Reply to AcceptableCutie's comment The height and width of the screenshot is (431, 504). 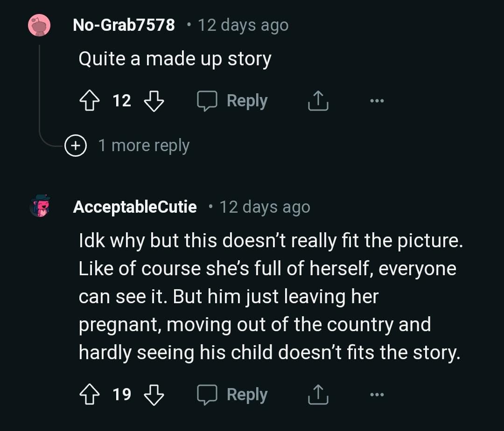click(x=233, y=395)
